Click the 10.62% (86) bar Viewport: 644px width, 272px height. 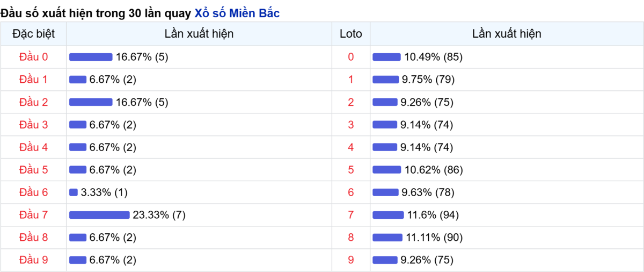tap(386, 170)
